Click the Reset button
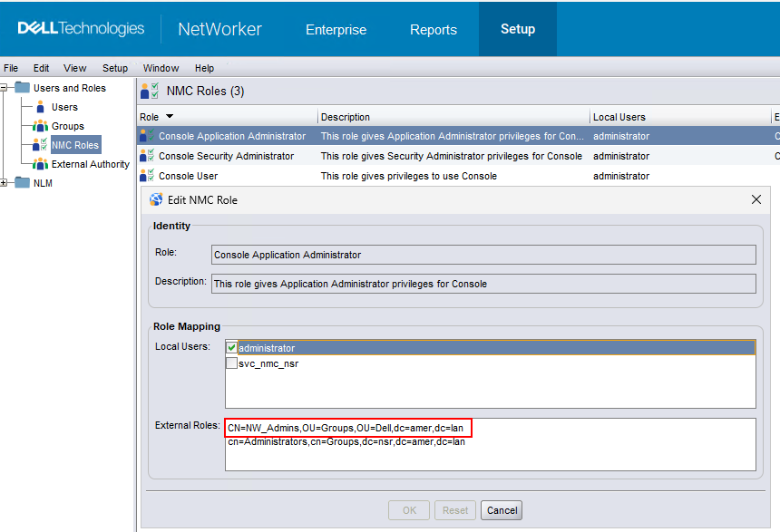Screen dimensions: 780x532 pos(455,510)
